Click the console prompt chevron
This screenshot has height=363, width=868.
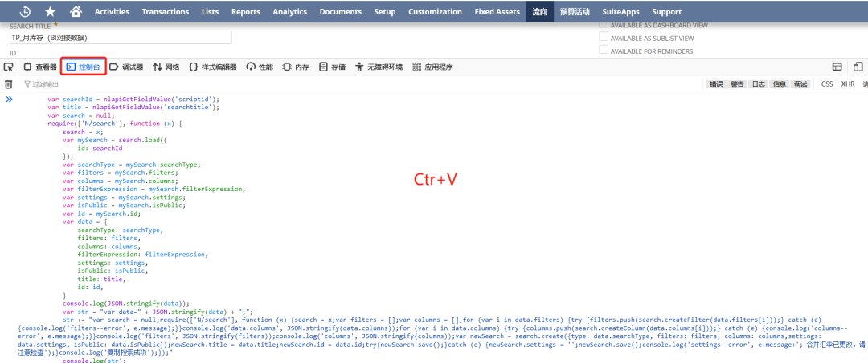point(9,100)
